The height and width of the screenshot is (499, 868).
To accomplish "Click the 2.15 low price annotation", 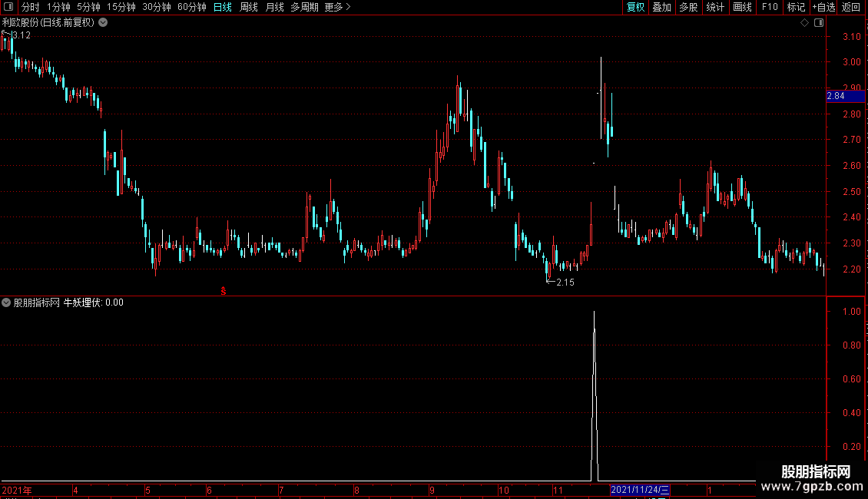I will [565, 283].
